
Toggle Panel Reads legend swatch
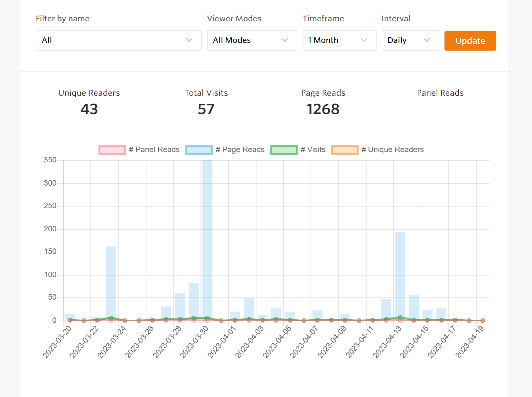coord(112,150)
